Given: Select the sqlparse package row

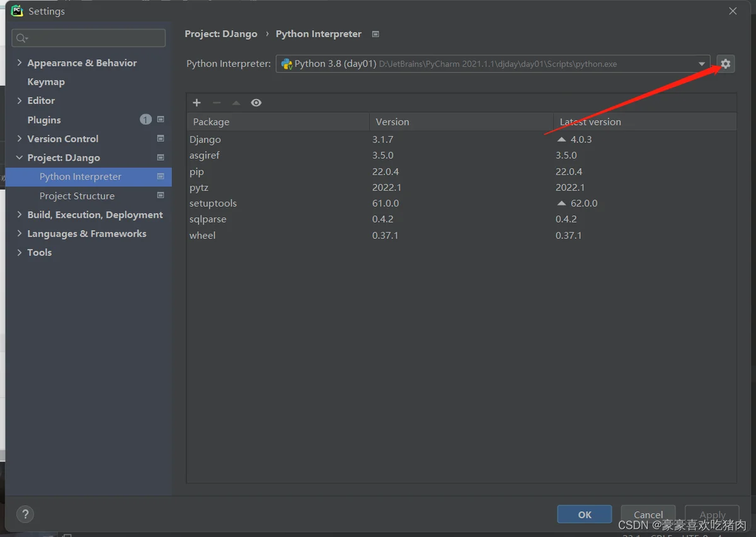Looking at the screenshot, I should tap(461, 219).
